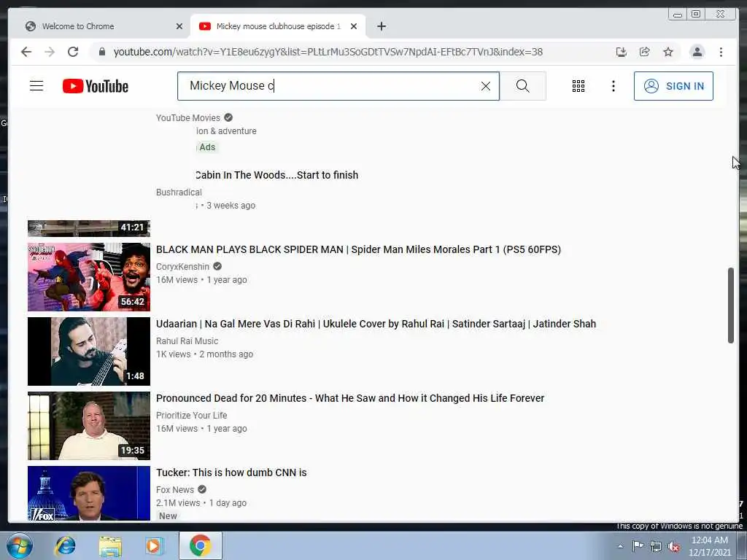Open BLACK MAN PLAYS BLACK SPIDER MAN title
Image resolution: width=747 pixels, height=560 pixels.
click(358, 249)
